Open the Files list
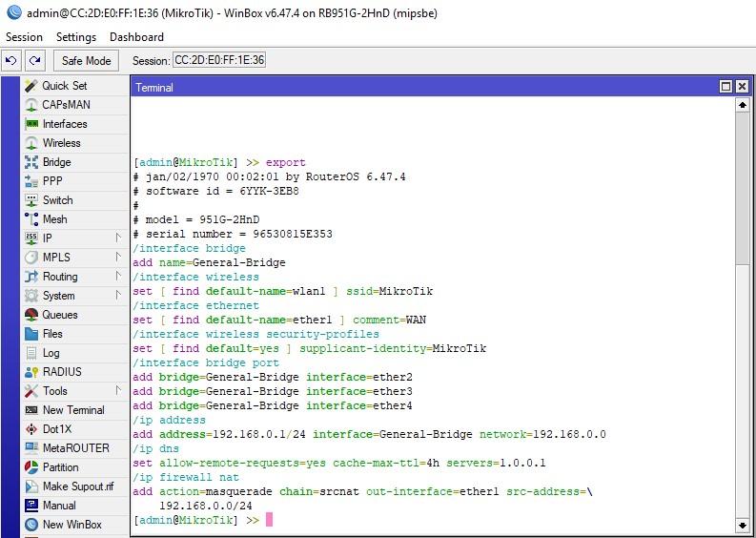756x538 pixels. coord(52,334)
